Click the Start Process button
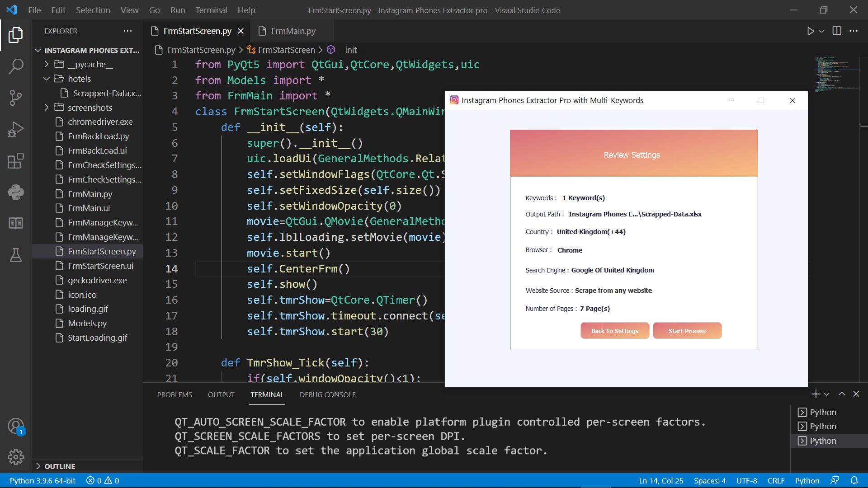Image resolution: width=868 pixels, height=488 pixels. [x=687, y=331]
